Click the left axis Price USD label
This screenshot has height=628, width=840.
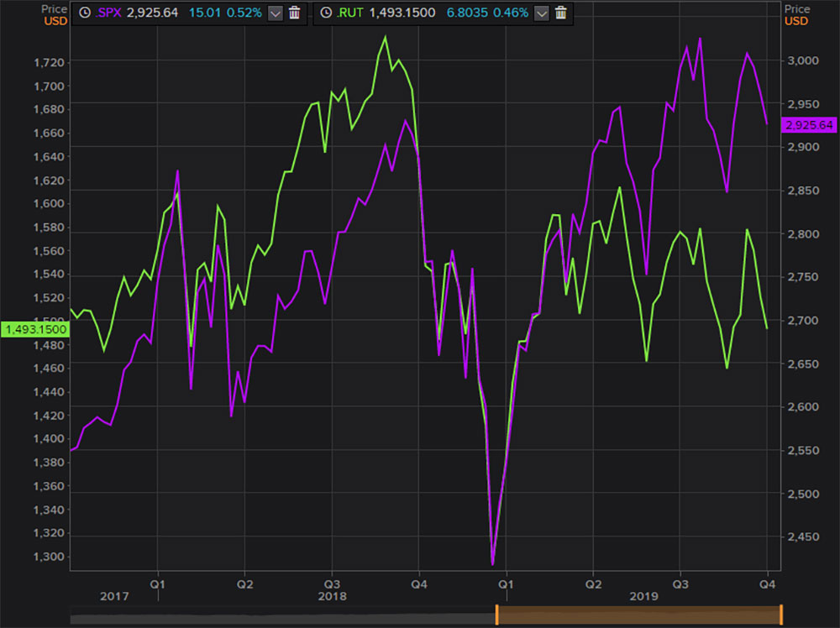point(55,14)
